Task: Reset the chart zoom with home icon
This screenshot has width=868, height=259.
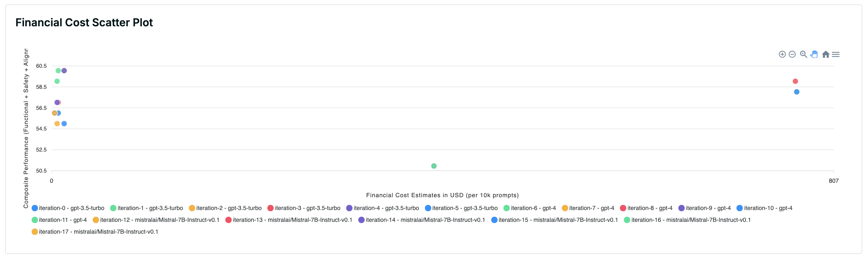Action: (x=826, y=54)
